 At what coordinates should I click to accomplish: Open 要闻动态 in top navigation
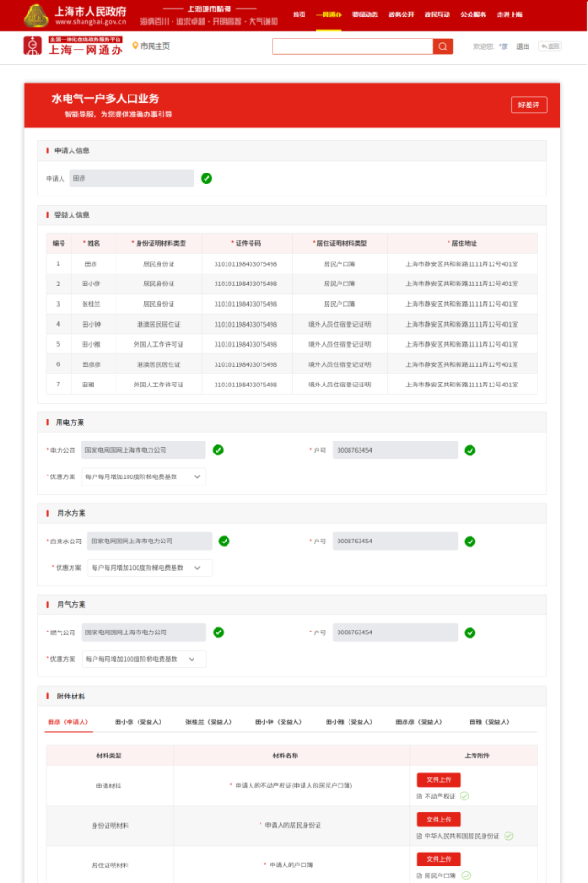coord(364,15)
